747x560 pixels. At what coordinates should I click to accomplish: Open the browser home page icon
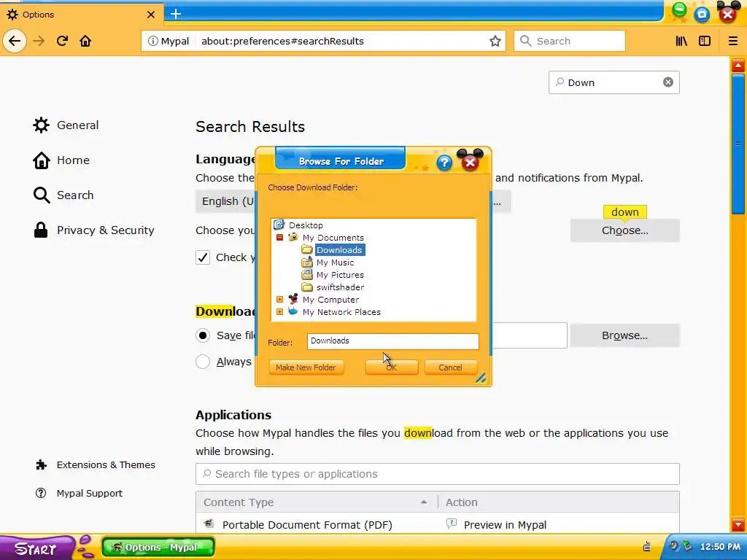85,41
